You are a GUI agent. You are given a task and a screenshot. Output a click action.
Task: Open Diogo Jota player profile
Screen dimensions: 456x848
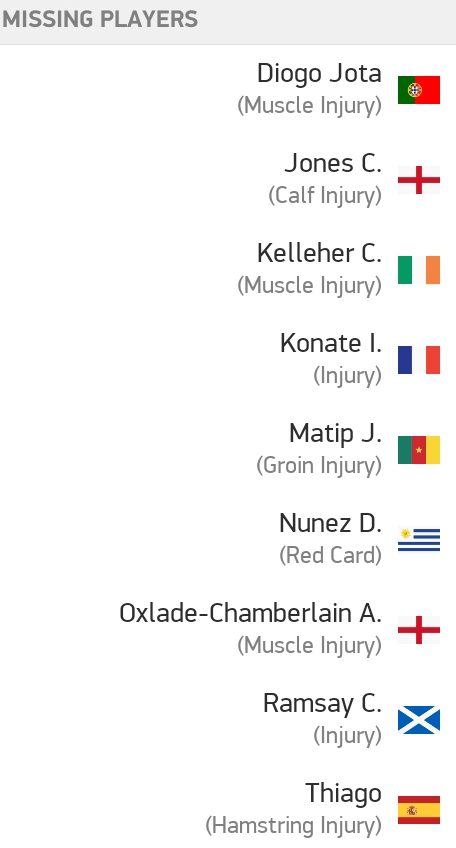pyautogui.click(x=319, y=74)
